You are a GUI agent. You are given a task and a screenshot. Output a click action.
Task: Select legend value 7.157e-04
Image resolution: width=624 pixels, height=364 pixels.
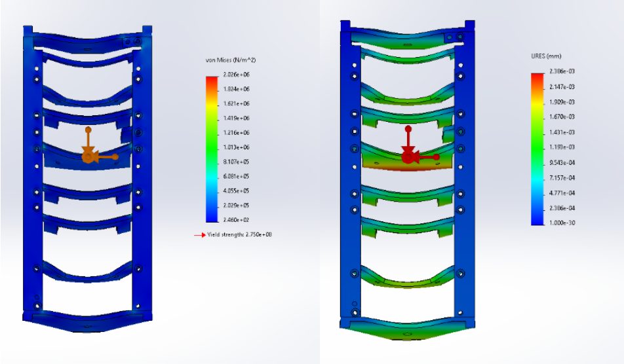tap(562, 177)
